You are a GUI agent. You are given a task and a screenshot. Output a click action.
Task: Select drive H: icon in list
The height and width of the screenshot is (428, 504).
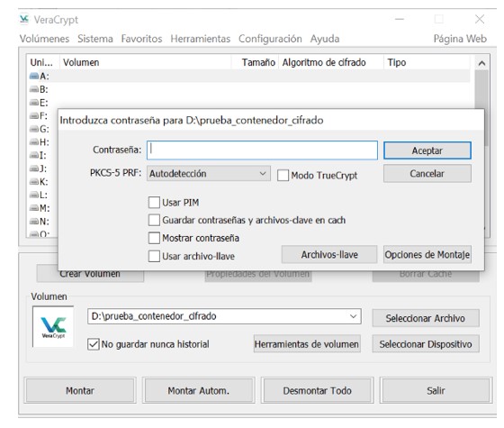pos(34,142)
